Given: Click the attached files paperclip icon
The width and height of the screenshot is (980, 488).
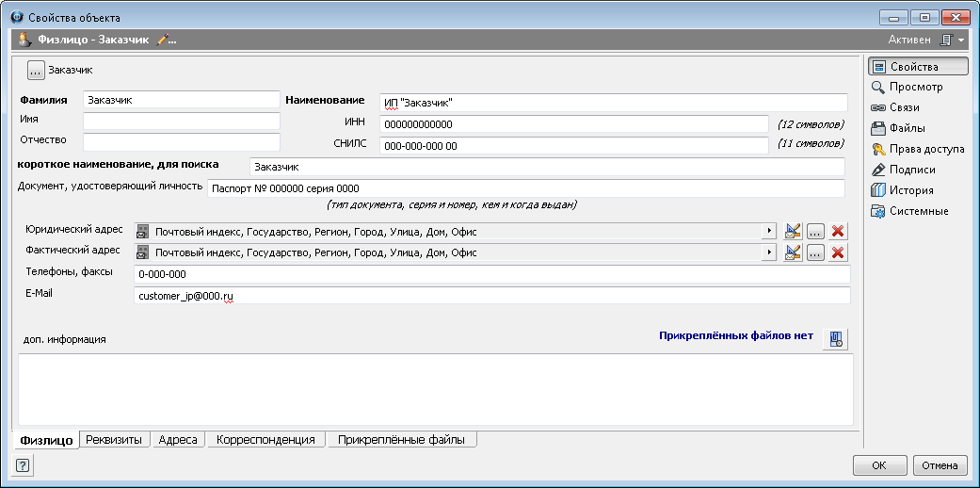Looking at the screenshot, I should coord(835,338).
